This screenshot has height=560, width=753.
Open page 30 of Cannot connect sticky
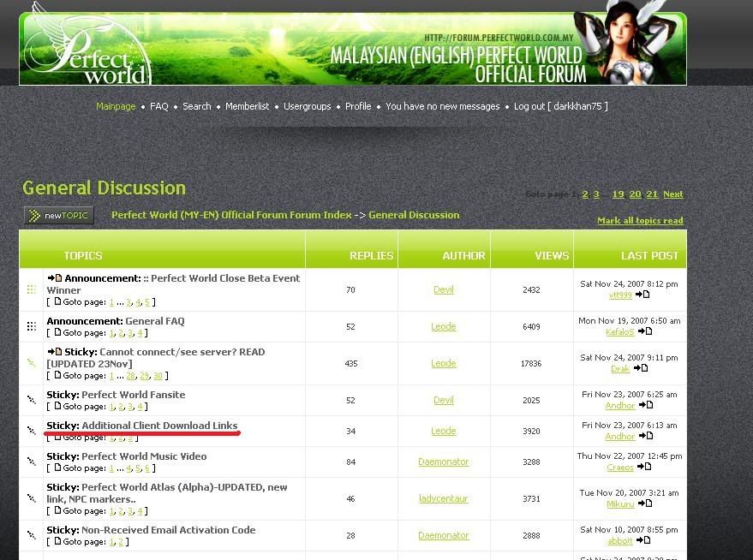158,376
